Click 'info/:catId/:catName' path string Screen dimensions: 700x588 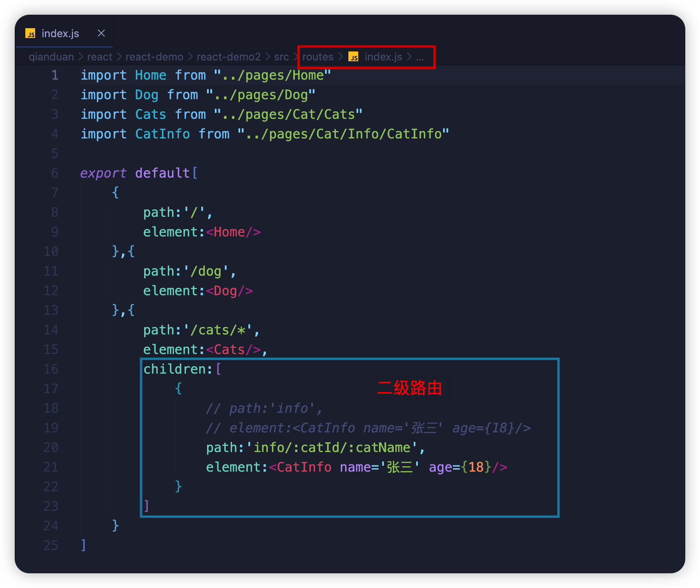click(x=332, y=448)
